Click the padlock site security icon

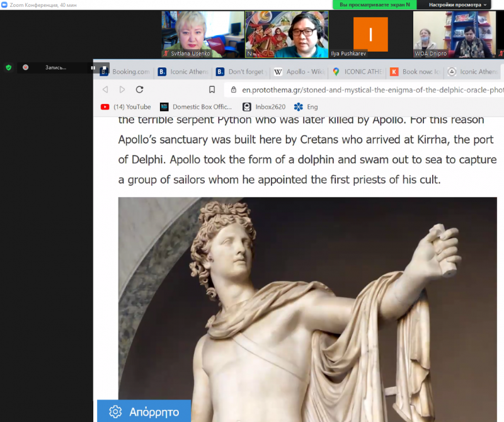(234, 89)
